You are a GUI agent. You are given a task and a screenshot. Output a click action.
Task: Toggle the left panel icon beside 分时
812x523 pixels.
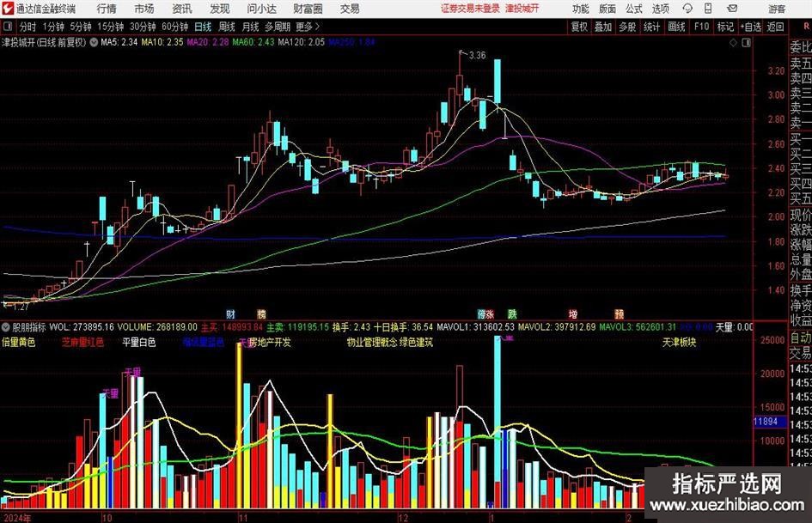[x=7, y=27]
